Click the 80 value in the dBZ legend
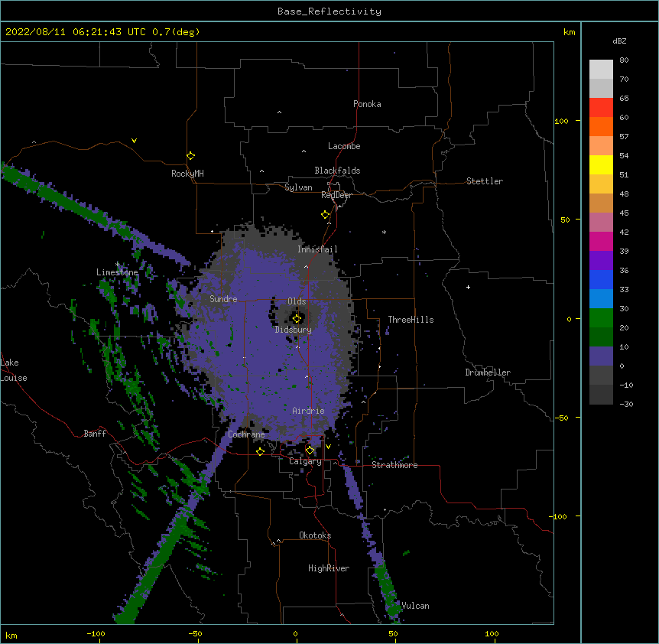This screenshot has width=659, height=644. point(624,60)
